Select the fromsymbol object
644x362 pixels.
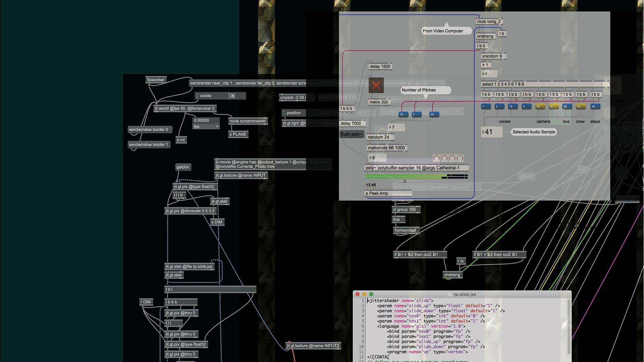click(x=406, y=230)
